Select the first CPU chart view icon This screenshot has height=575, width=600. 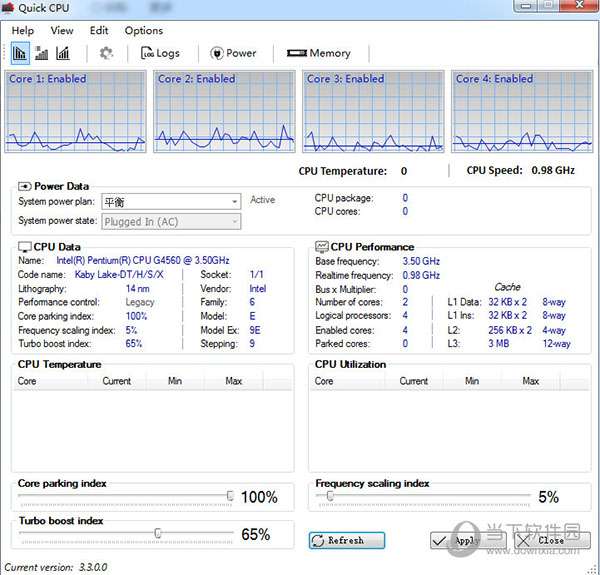click(20, 53)
